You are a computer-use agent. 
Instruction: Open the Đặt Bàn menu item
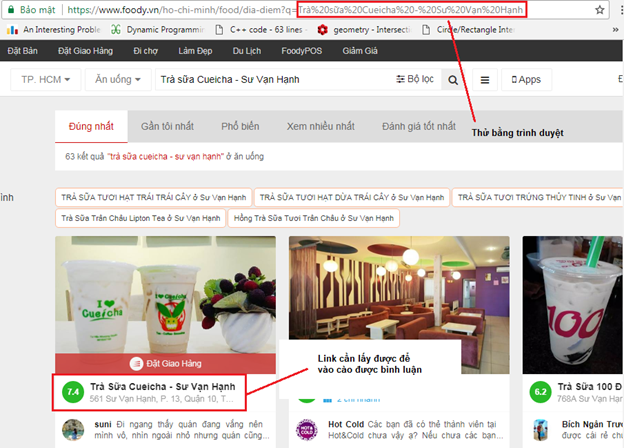click(x=22, y=51)
